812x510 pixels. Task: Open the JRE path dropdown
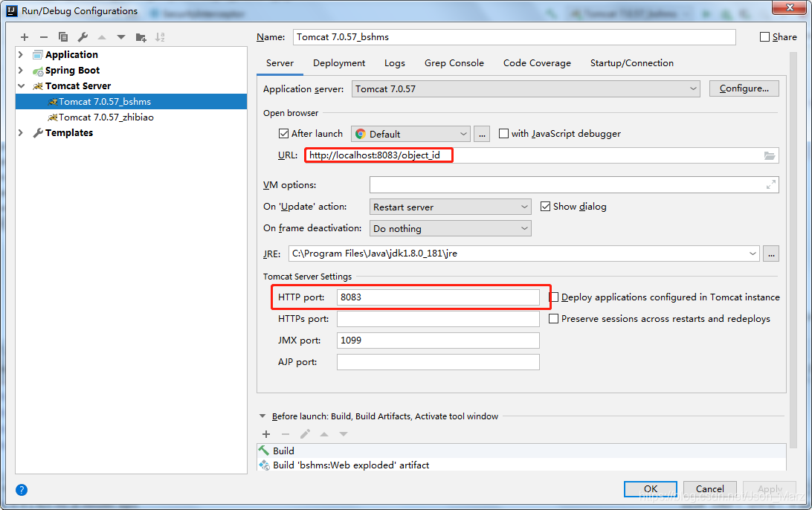tap(753, 254)
